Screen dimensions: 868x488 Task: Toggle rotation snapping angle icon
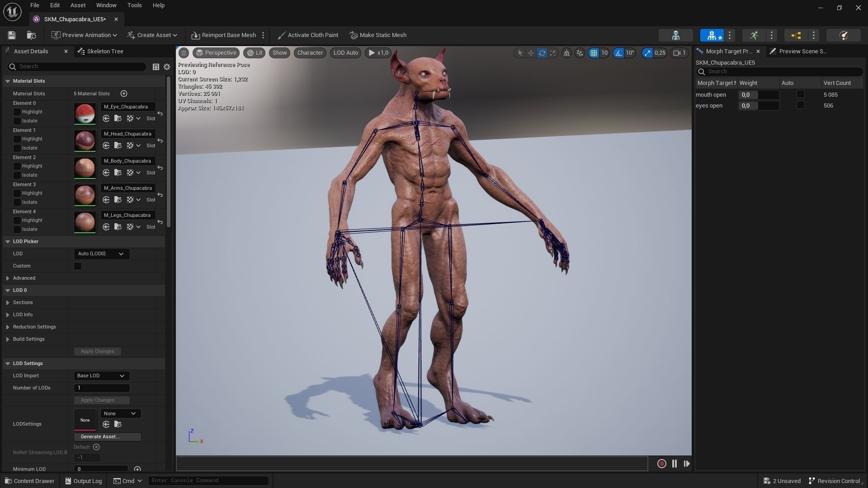click(618, 53)
